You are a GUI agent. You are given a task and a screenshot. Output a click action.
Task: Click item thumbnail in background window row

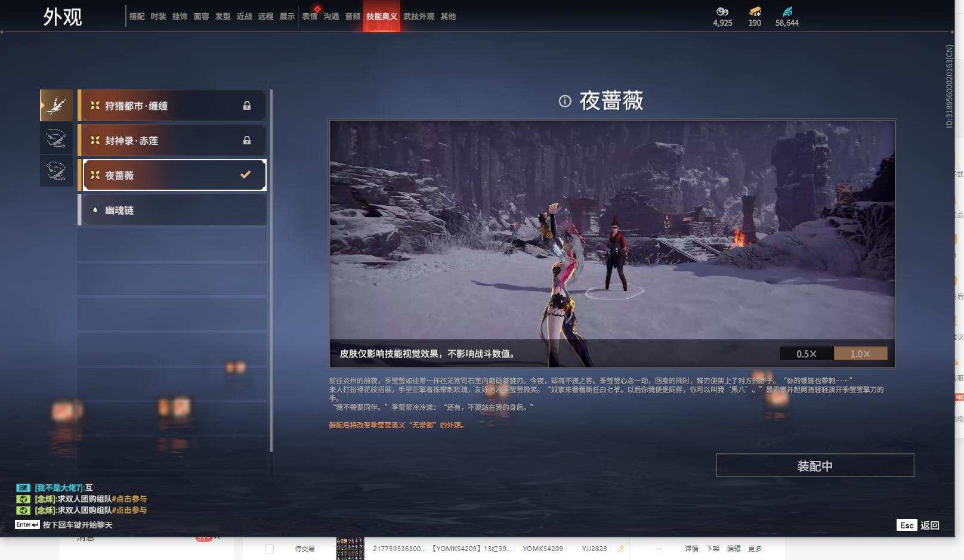point(350,549)
